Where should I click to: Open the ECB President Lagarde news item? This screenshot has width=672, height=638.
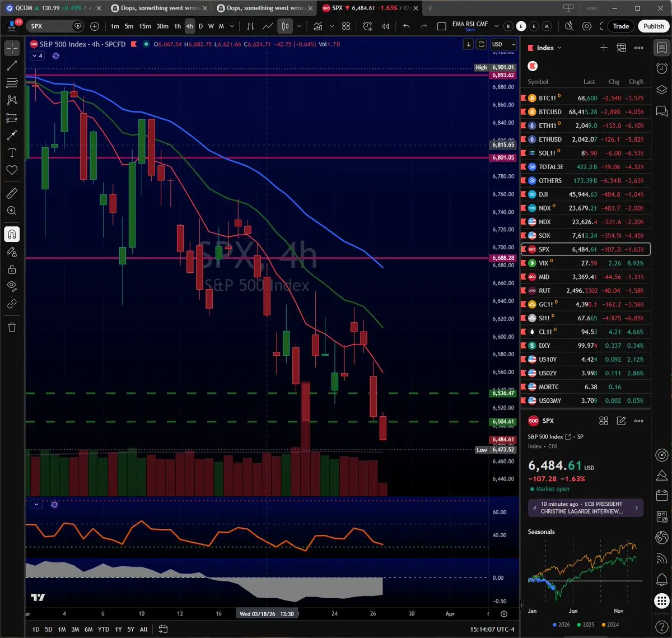coord(586,507)
